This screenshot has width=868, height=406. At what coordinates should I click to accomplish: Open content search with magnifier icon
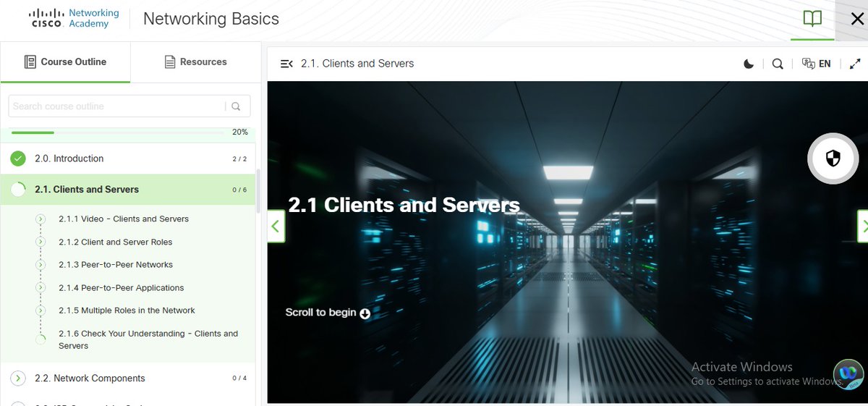778,64
